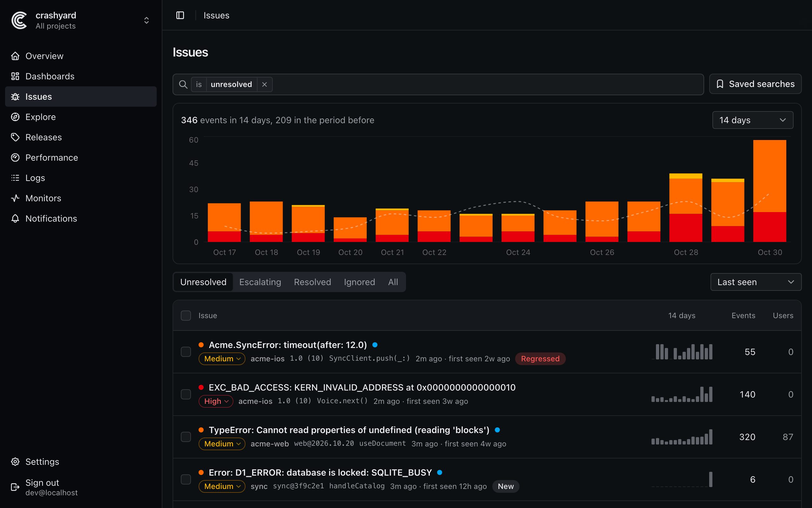Toggle the select-all issues checkbox
Viewport: 812px width, 508px height.
tap(186, 316)
